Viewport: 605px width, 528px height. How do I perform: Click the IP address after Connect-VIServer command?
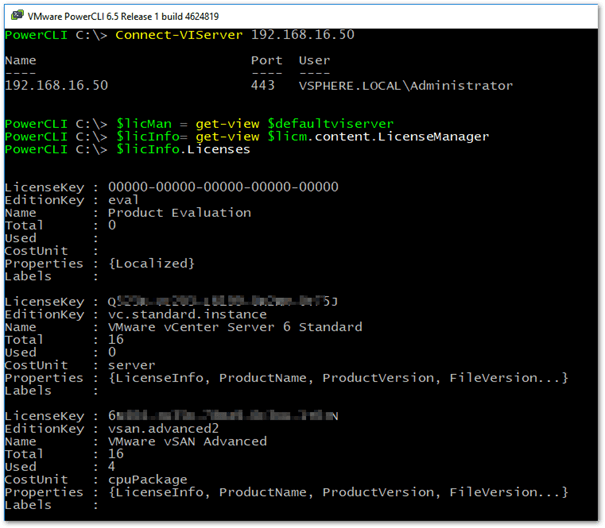(x=302, y=35)
